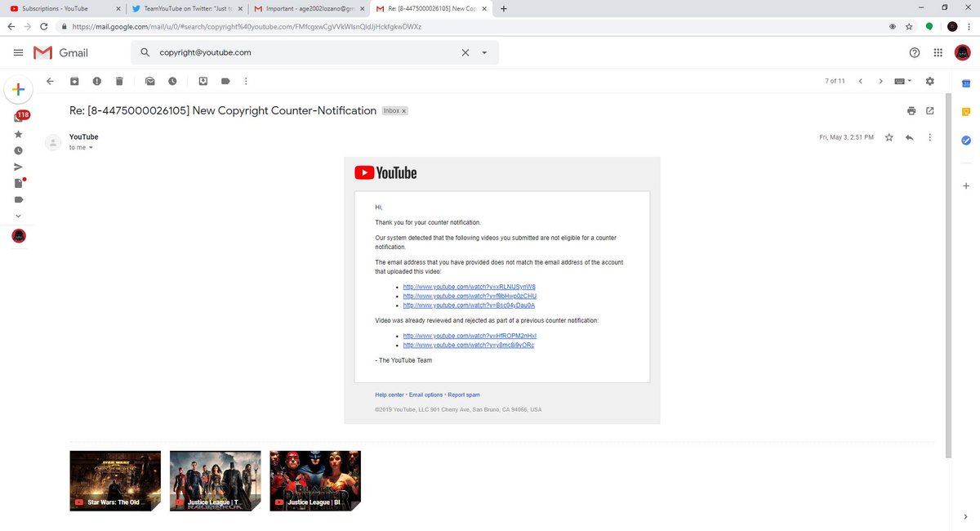The width and height of the screenshot is (980, 531).
Task: Open the label icon in left sidebar
Action: [18, 199]
